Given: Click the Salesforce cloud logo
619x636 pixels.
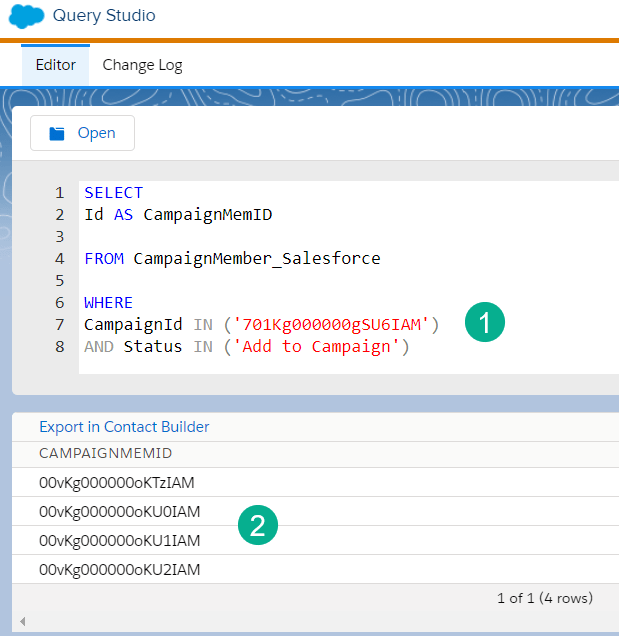Looking at the screenshot, I should [x=24, y=17].
